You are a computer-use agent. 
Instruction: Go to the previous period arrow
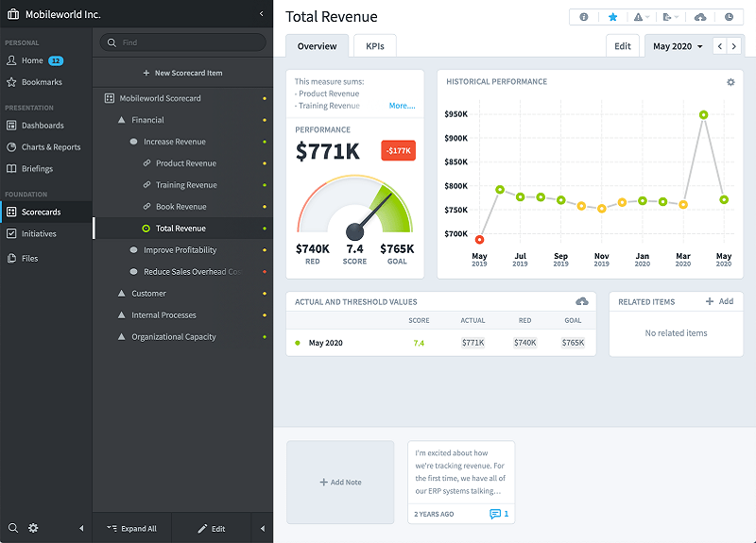tap(719, 46)
